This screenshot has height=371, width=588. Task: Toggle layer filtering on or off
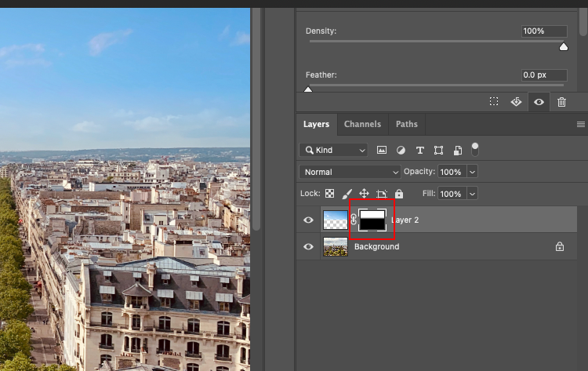tap(474, 147)
